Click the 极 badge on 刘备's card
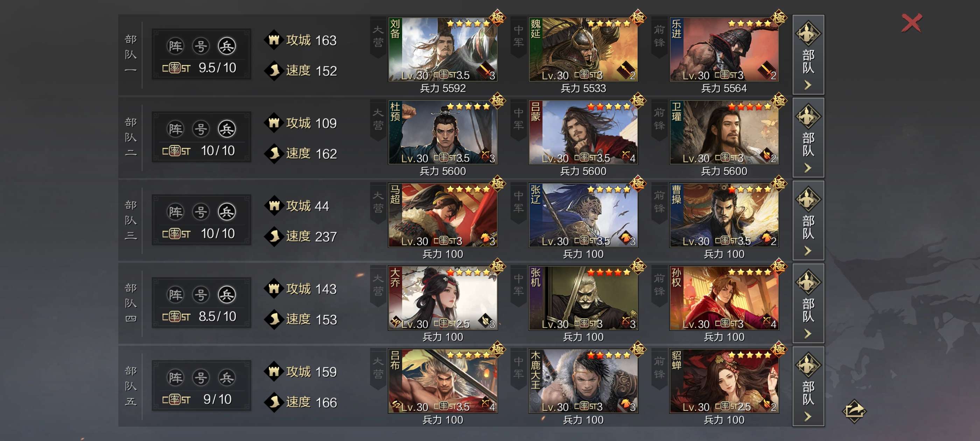 (498, 17)
